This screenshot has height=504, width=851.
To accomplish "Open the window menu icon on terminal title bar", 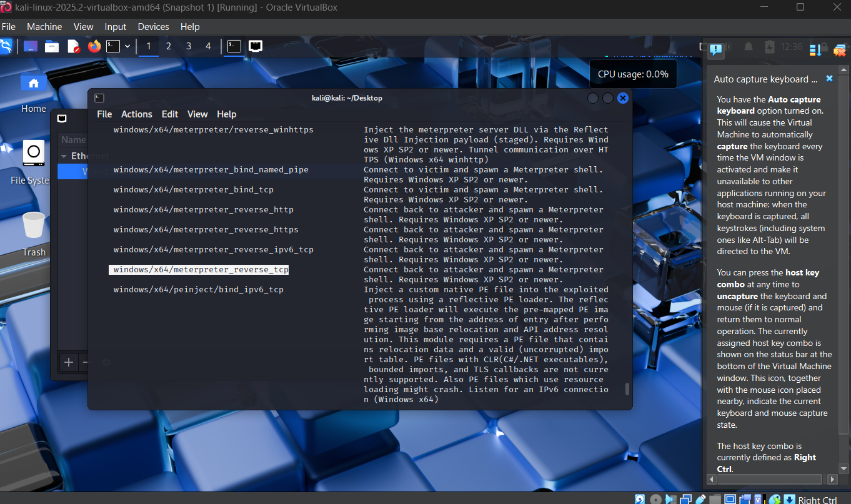I will (99, 98).
